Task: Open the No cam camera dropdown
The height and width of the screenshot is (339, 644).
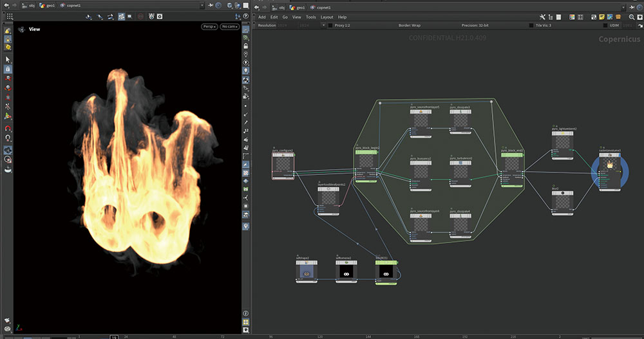Action: click(229, 26)
